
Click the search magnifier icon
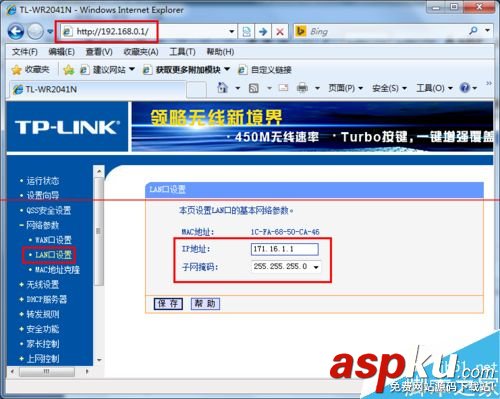473,31
